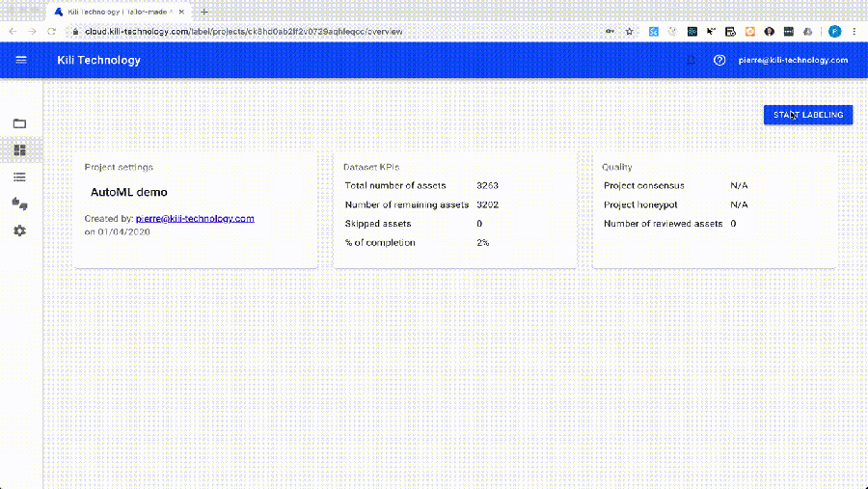868x489 pixels.
Task: Click the Number of reviewed assets label
Action: 664,224
